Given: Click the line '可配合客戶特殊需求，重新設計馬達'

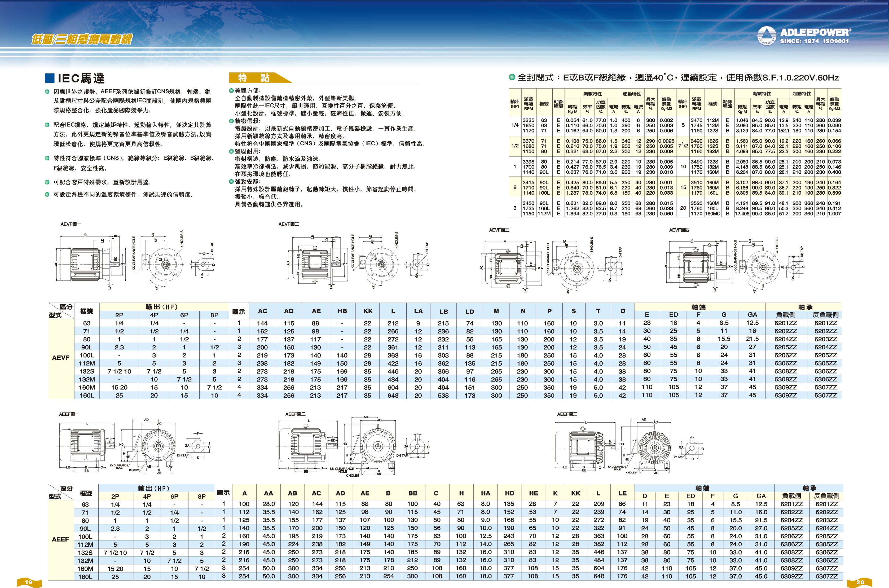Looking at the screenshot, I should tap(102, 182).
